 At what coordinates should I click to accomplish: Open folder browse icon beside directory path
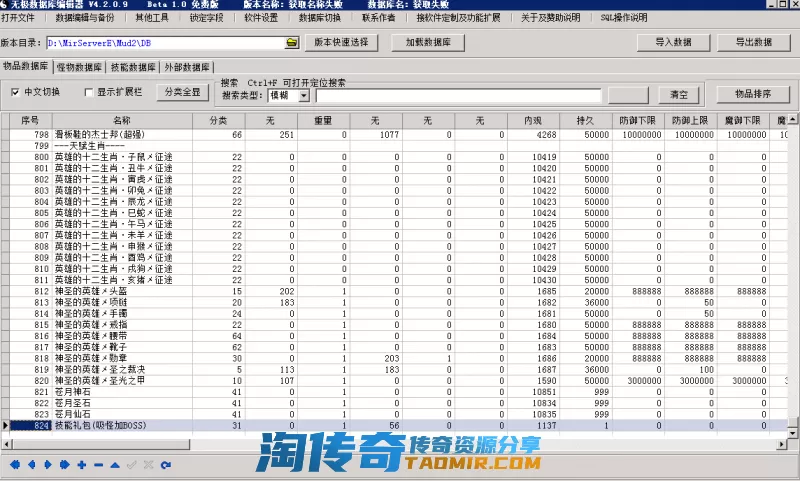(292, 43)
